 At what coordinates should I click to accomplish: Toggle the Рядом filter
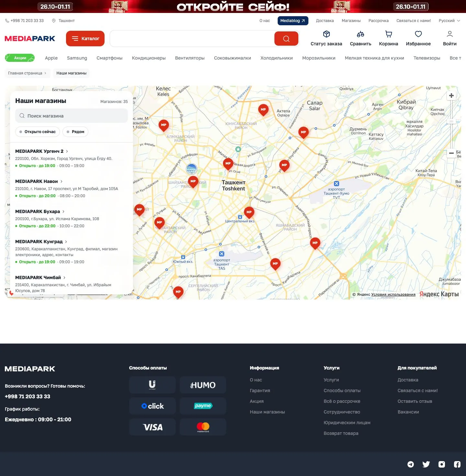point(75,132)
